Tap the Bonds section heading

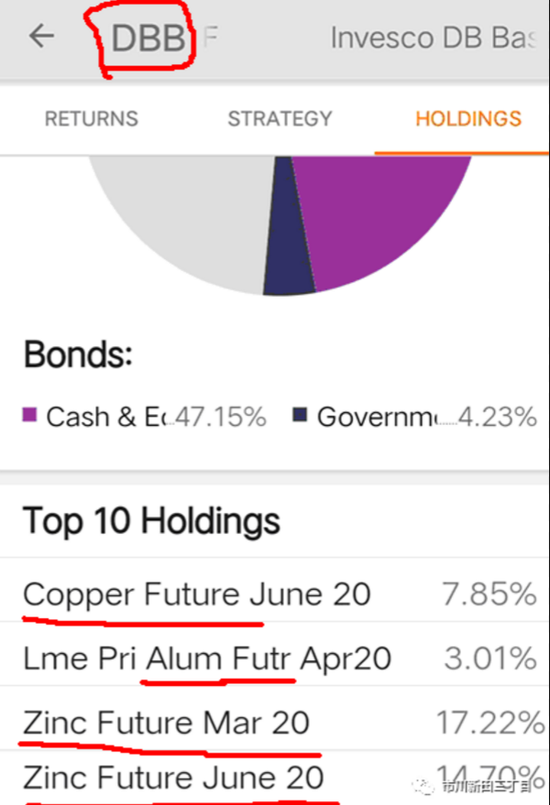[x=78, y=355]
